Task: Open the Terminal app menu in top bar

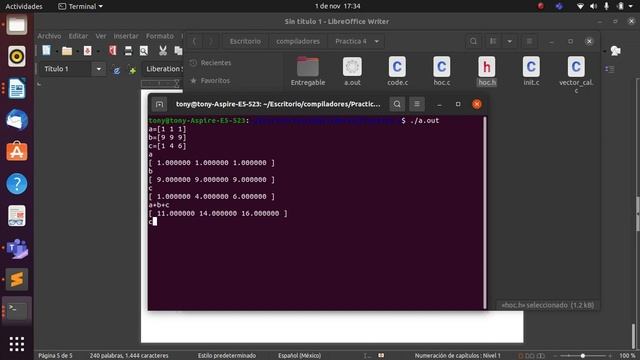Action: tap(80, 6)
